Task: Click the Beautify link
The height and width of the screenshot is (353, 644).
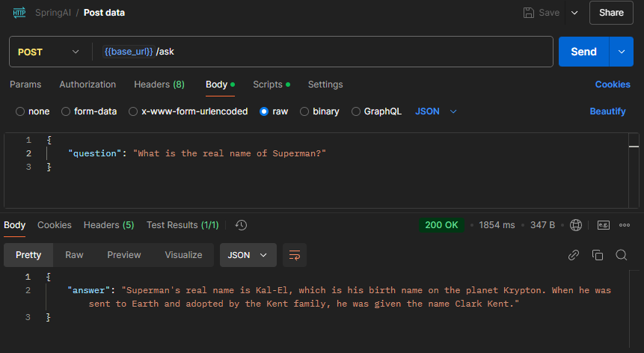Action: 607,111
